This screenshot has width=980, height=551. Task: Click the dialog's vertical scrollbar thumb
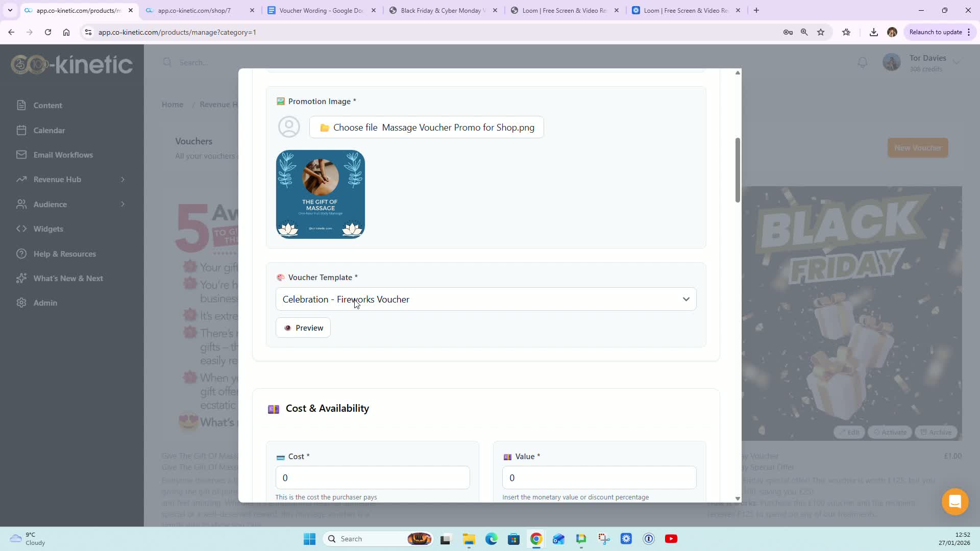click(738, 170)
